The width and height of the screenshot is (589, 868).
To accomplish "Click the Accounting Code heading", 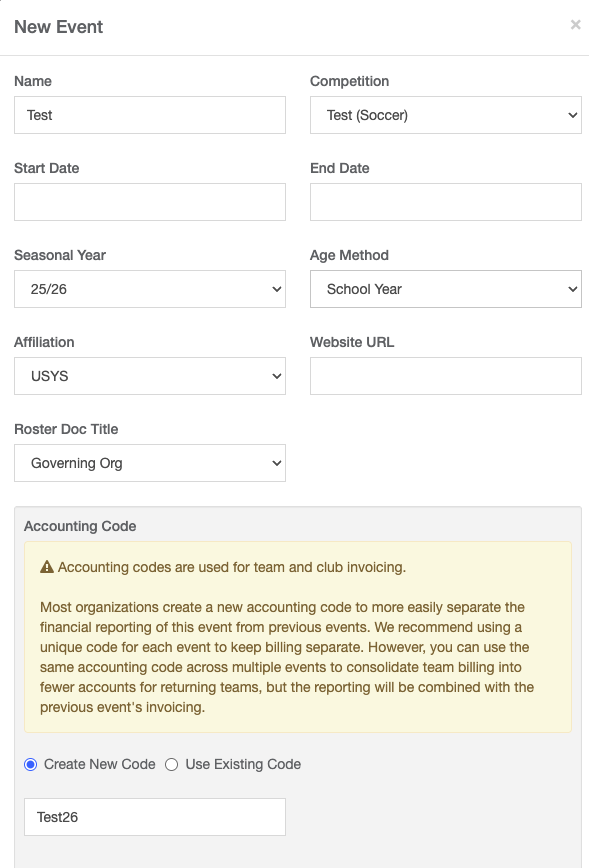I will coord(80,526).
